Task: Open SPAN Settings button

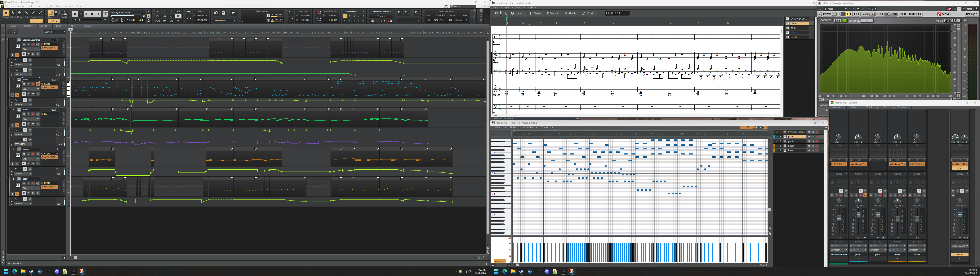Action: point(972,14)
